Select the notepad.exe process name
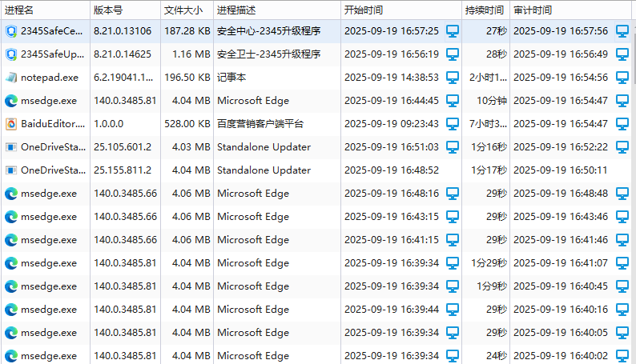This screenshot has width=636, height=364. 50,78
